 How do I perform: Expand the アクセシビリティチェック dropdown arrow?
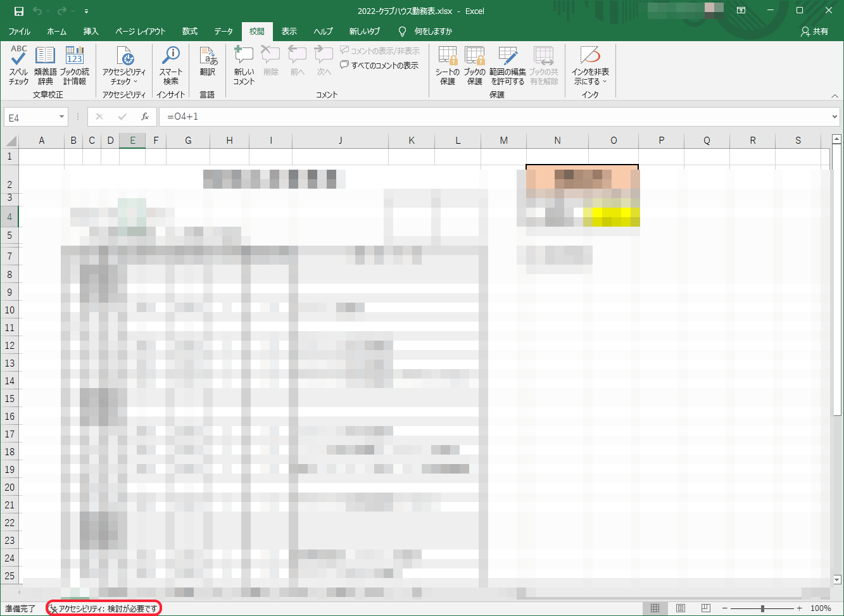(135, 82)
